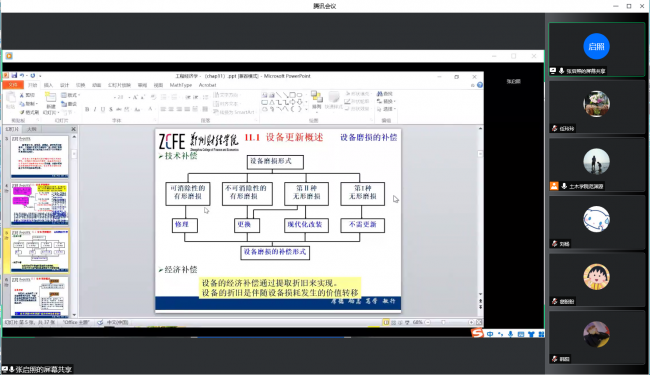Select the fourth slide thumbnail with magenta boxes

click(x=40, y=204)
